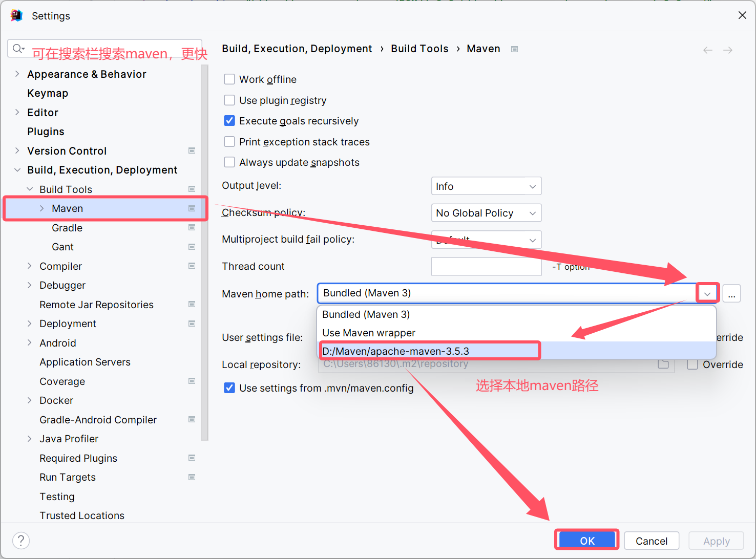Click the Thread count input field
This screenshot has width=756, height=559.
coord(486,266)
